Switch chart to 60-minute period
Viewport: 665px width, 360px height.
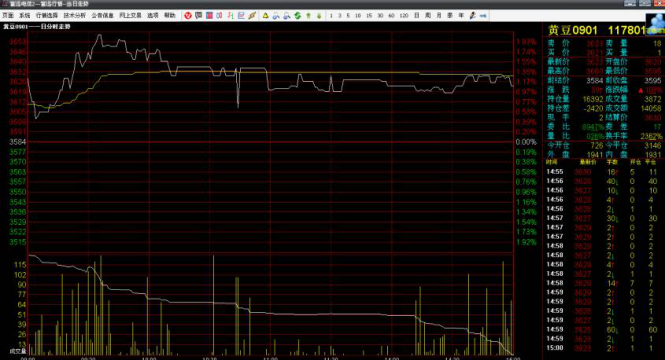(391, 16)
